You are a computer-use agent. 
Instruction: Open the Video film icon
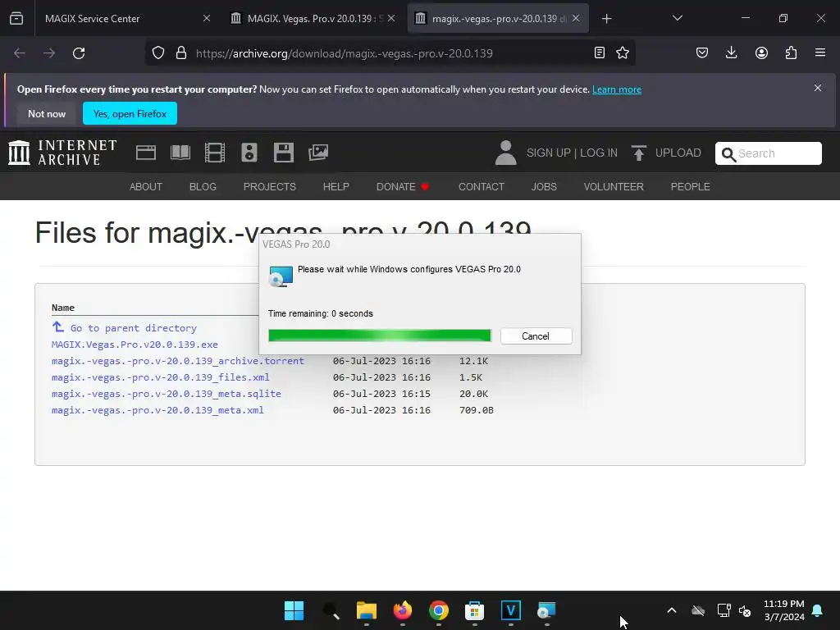coord(215,153)
